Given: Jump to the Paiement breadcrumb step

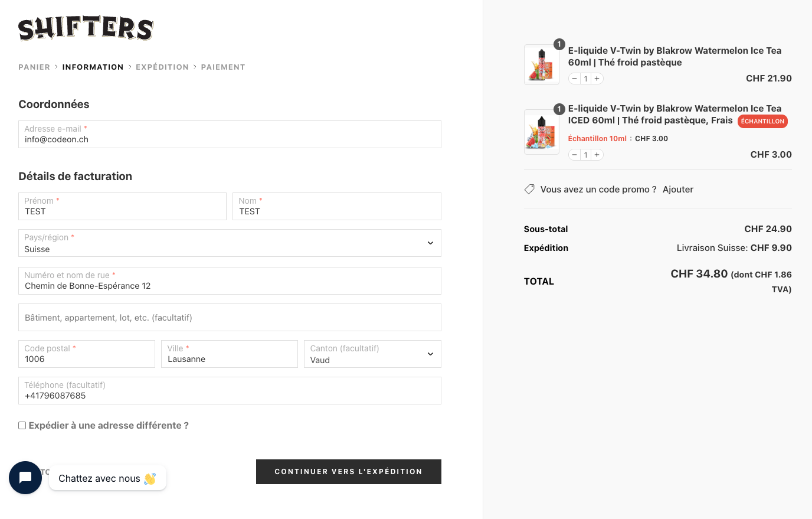Looking at the screenshot, I should point(223,67).
